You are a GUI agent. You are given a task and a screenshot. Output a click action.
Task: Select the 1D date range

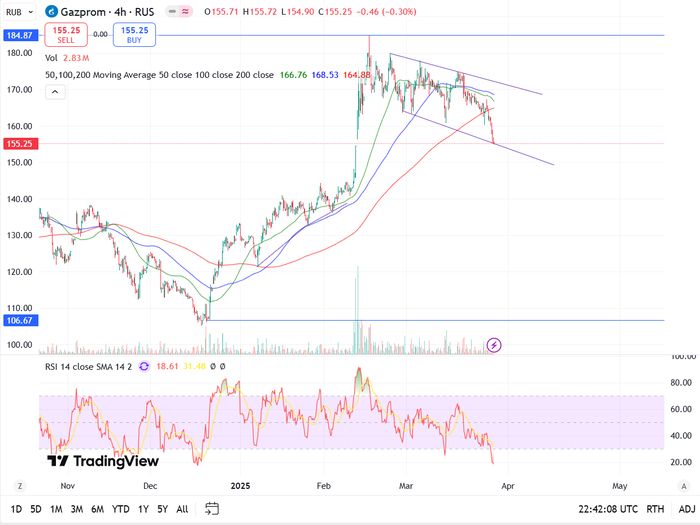point(16,509)
